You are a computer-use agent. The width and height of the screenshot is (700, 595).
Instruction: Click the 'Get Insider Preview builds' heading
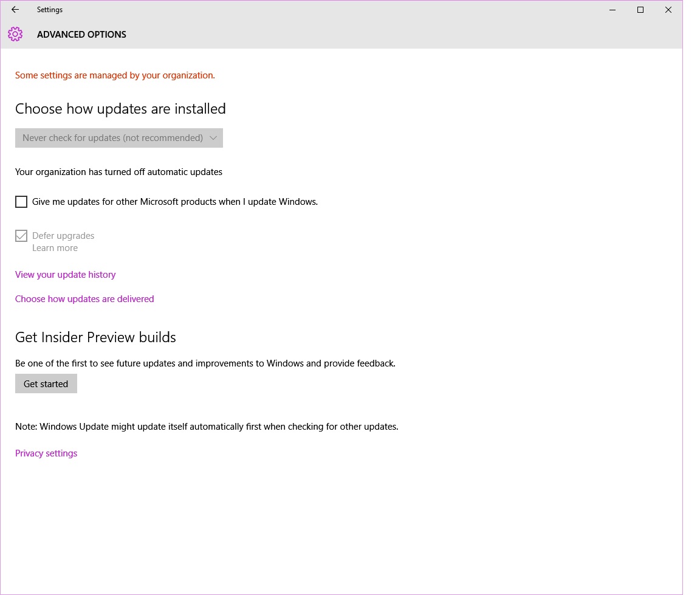coord(95,337)
